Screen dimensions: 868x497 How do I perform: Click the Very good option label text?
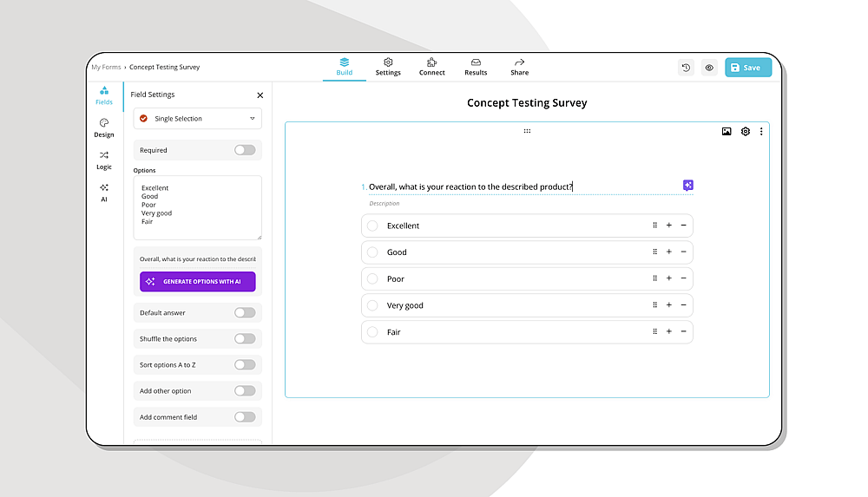click(404, 305)
